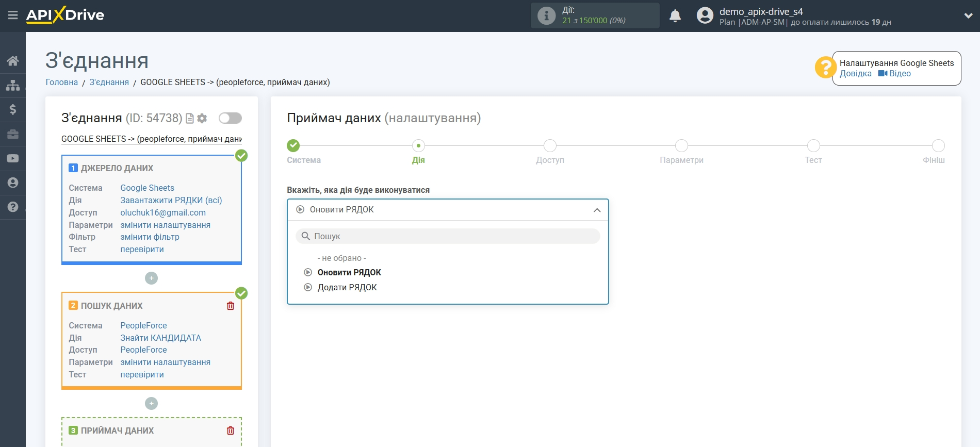
Task: Click the yellow question mark help icon
Action: pos(825,68)
